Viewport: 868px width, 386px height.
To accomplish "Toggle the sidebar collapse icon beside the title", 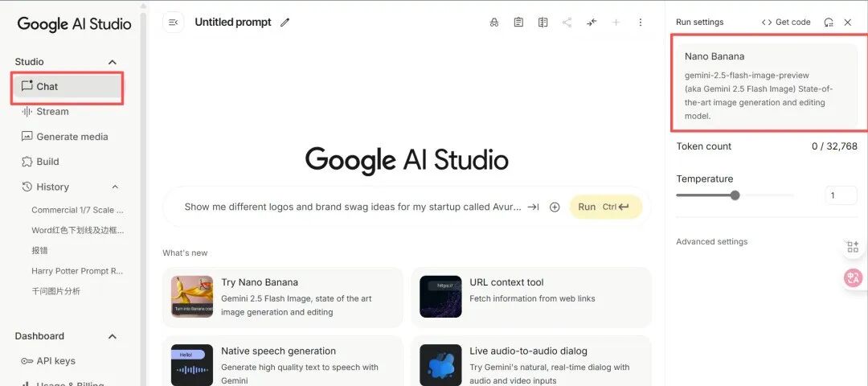I will [173, 23].
